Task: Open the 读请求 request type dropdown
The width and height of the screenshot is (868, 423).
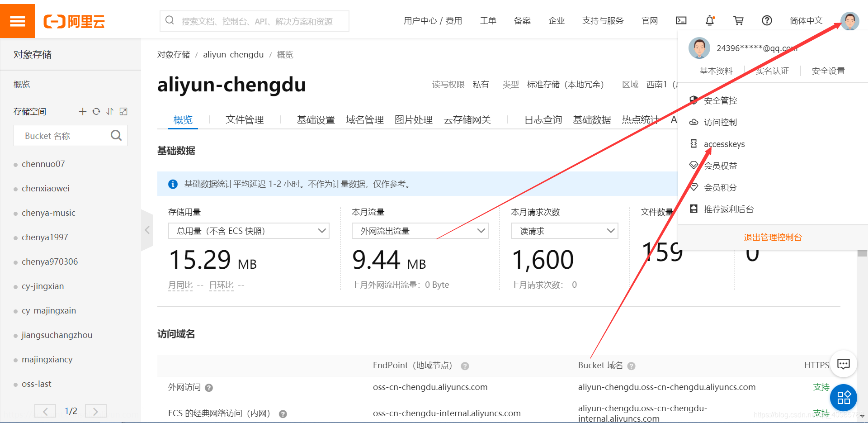Action: 564,231
